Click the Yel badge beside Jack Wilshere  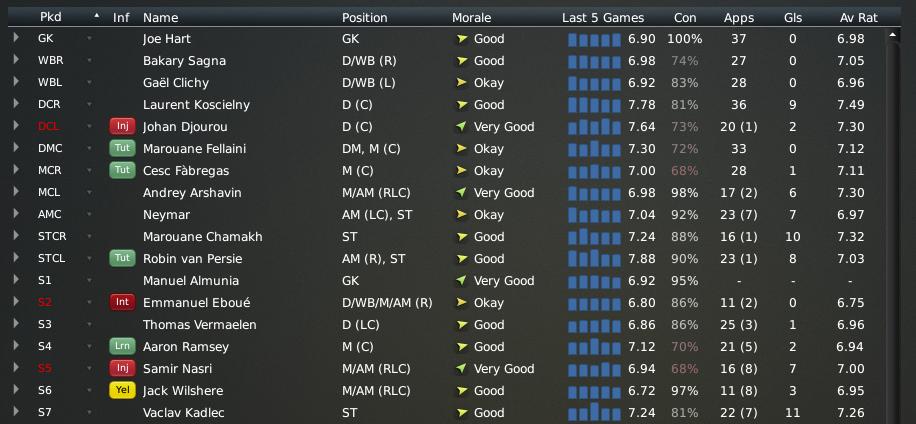click(x=122, y=390)
